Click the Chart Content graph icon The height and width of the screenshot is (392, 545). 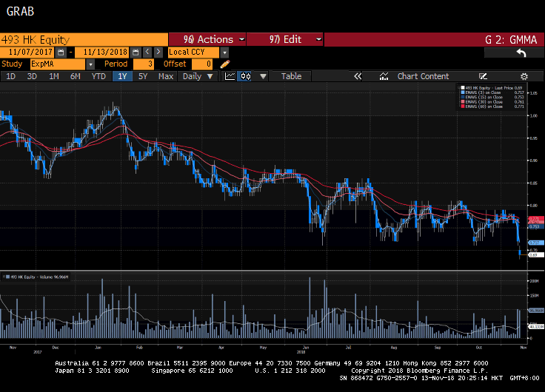click(x=384, y=76)
